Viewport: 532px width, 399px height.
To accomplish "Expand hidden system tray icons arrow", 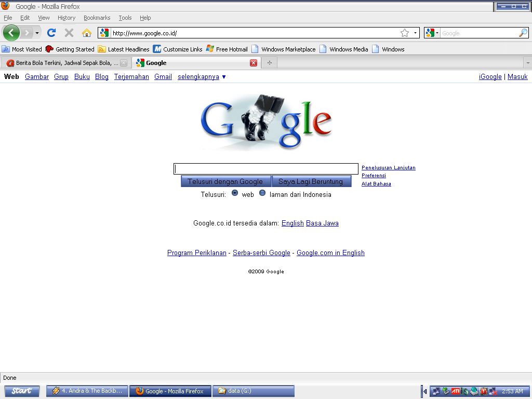I will click(x=424, y=392).
